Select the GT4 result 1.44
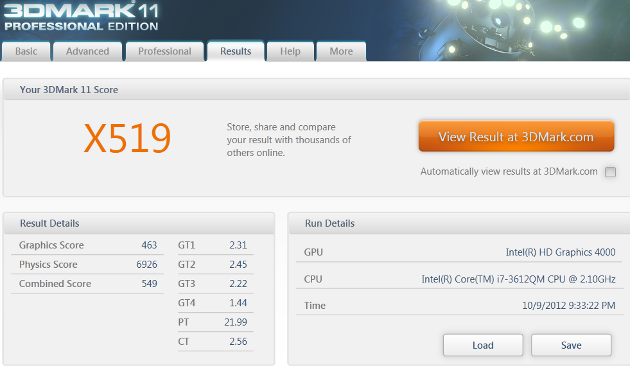This screenshot has height=366, width=630. point(238,303)
